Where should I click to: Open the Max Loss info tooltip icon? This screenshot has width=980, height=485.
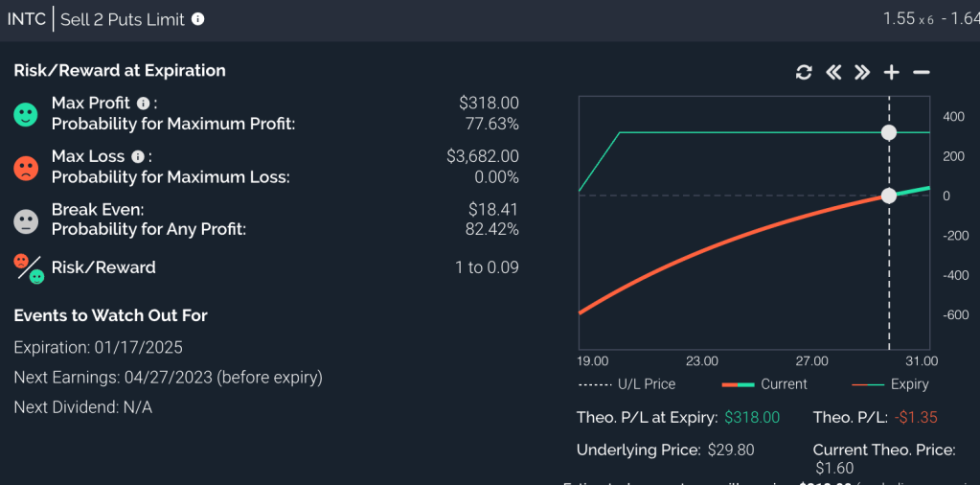[x=139, y=156]
